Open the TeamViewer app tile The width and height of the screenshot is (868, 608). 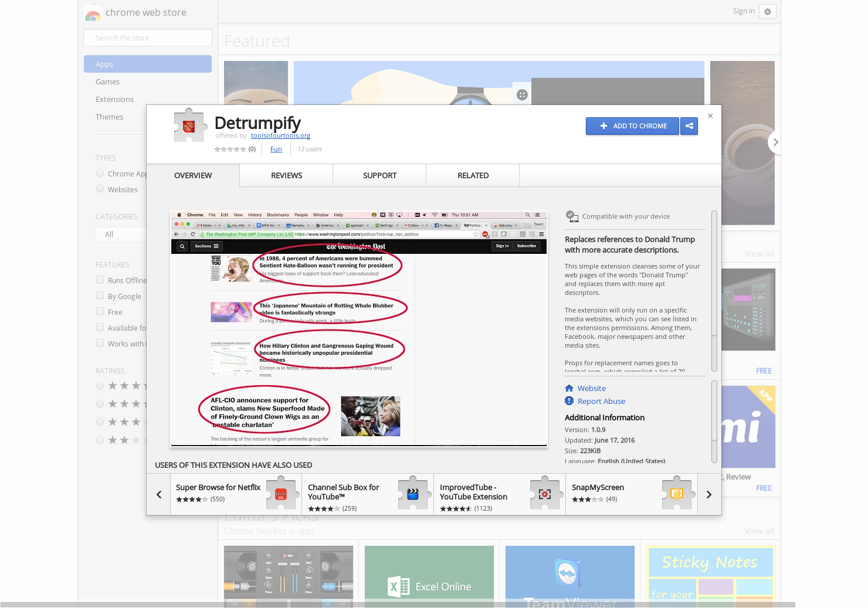click(x=570, y=576)
